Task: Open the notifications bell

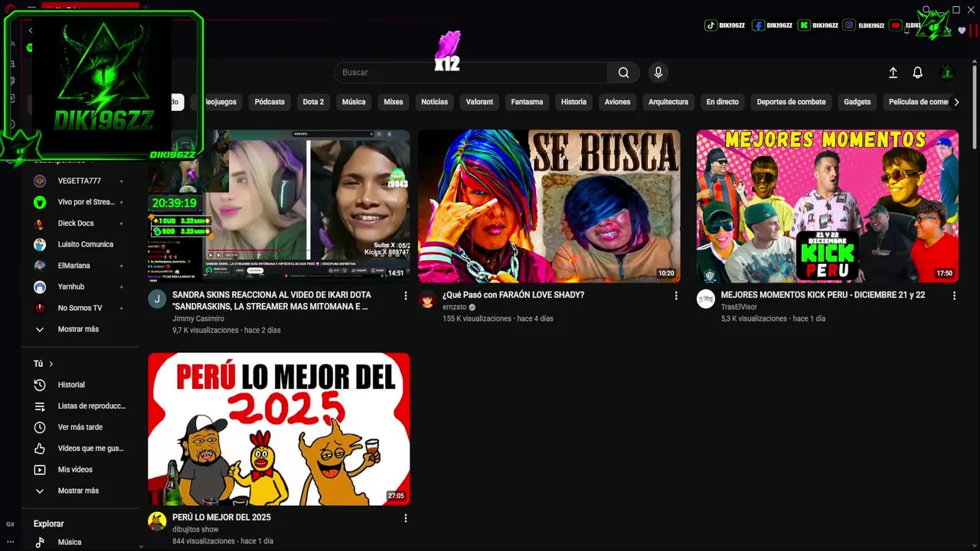Action: 917,73
